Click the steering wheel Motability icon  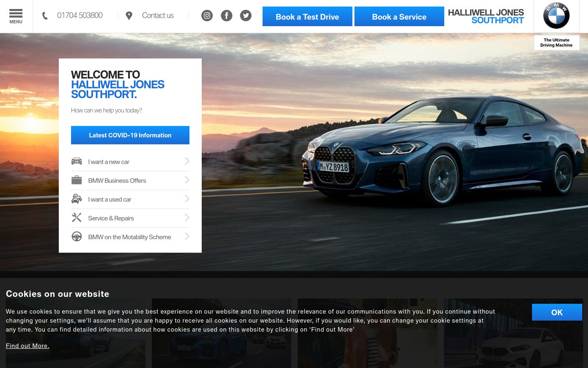[x=77, y=236]
